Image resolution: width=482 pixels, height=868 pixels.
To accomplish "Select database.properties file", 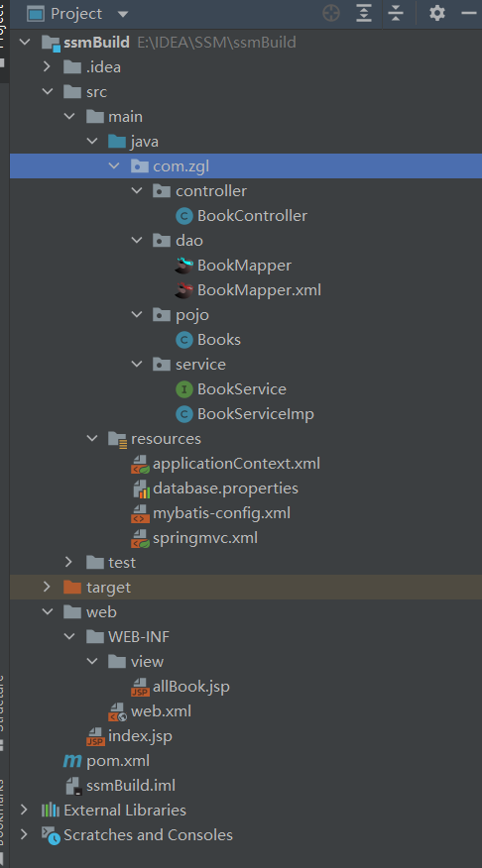I will [225, 488].
